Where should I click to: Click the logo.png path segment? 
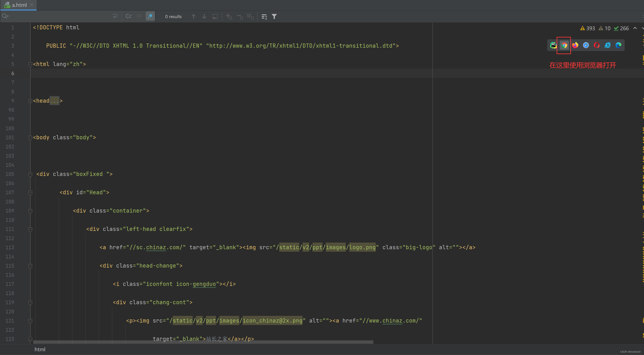362,247
